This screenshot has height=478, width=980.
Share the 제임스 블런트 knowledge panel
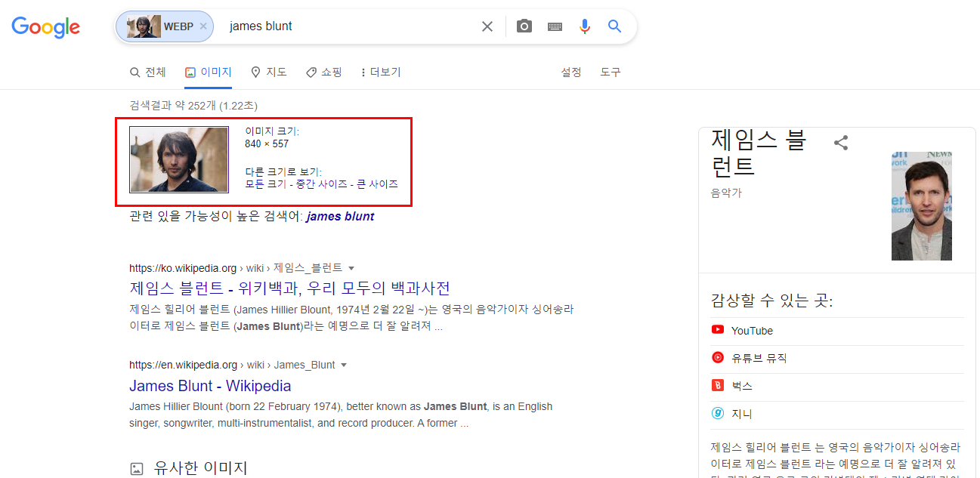pos(841,143)
